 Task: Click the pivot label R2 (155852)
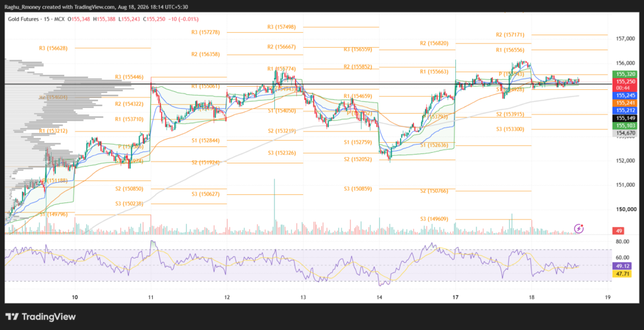click(x=358, y=67)
